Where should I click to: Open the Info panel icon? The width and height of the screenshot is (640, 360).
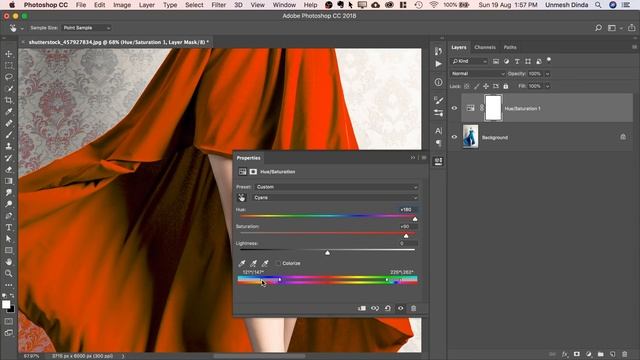[438, 82]
